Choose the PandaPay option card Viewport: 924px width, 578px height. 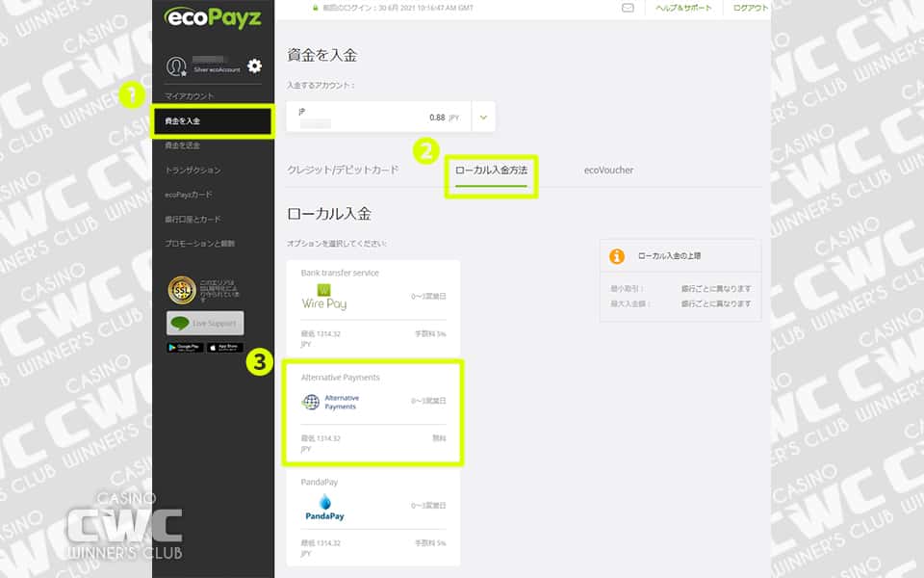pyautogui.click(x=373, y=517)
